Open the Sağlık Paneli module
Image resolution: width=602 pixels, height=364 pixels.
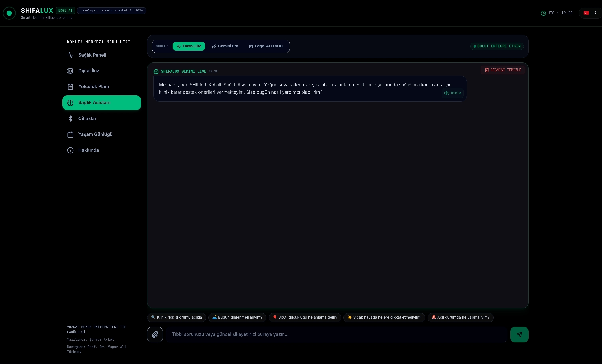point(102,55)
